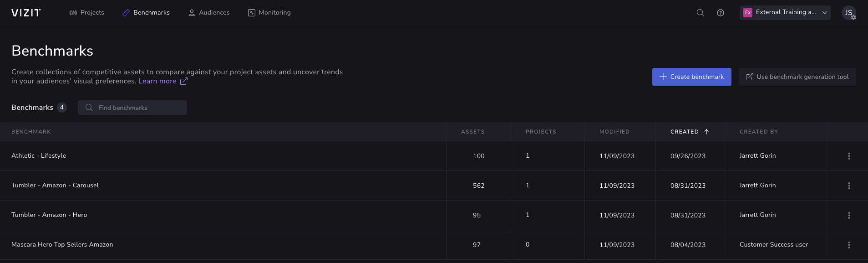Go to the Projects tab
The width and height of the screenshot is (868, 263).
[x=86, y=13]
